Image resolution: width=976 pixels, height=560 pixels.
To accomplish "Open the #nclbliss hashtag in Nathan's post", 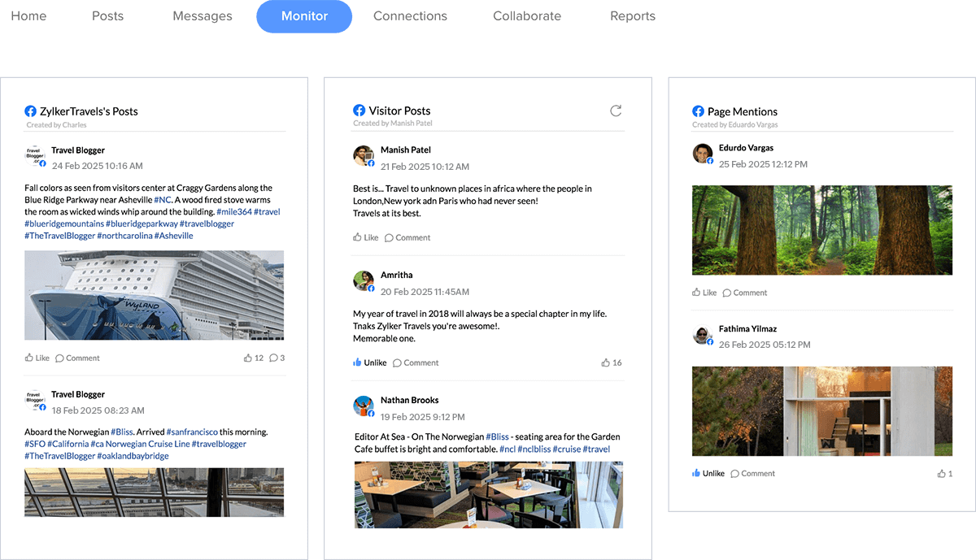I will (x=534, y=449).
